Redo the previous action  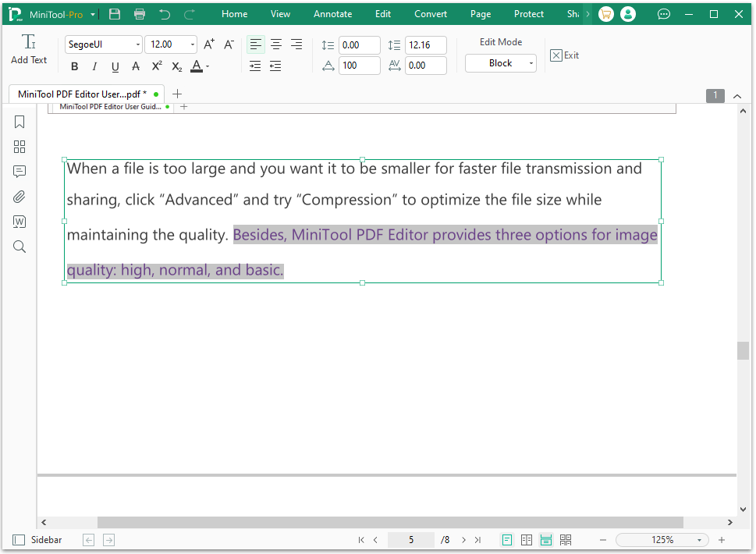point(190,14)
